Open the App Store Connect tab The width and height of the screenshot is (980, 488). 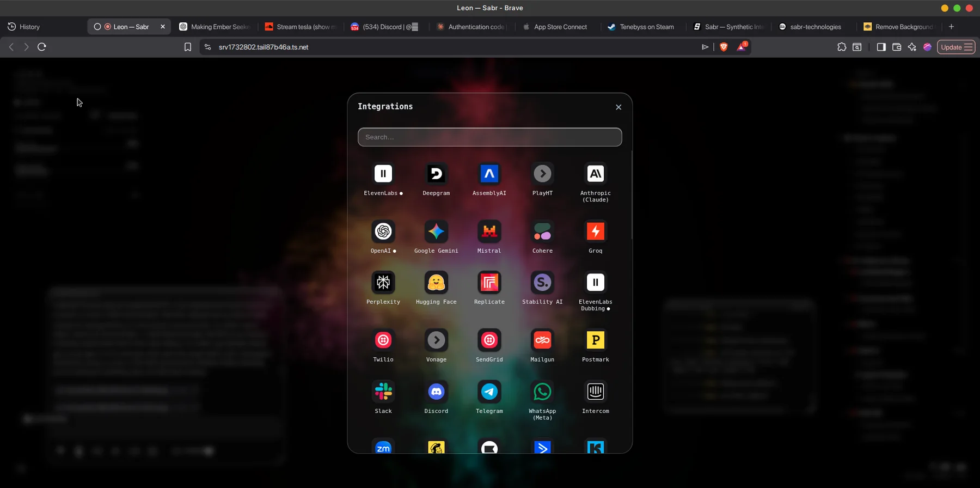coord(556,27)
